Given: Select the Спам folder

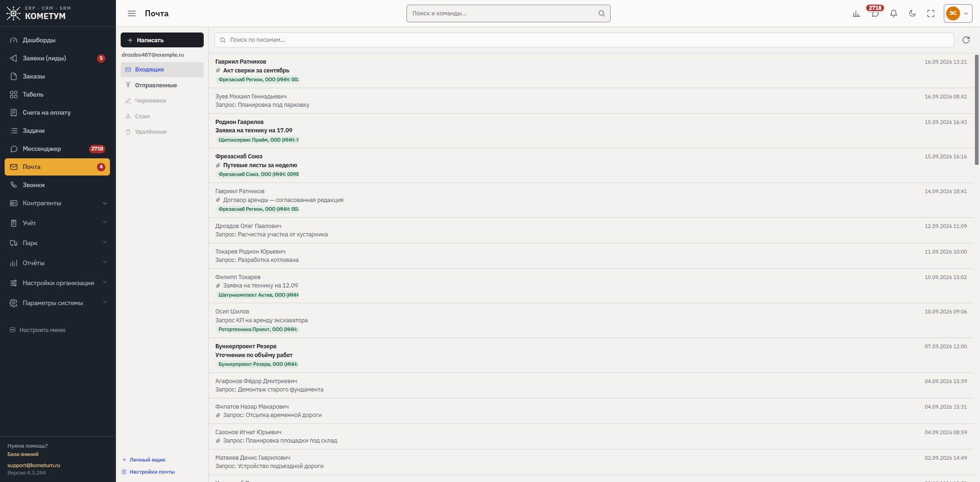Looking at the screenshot, I should pos(162,117).
